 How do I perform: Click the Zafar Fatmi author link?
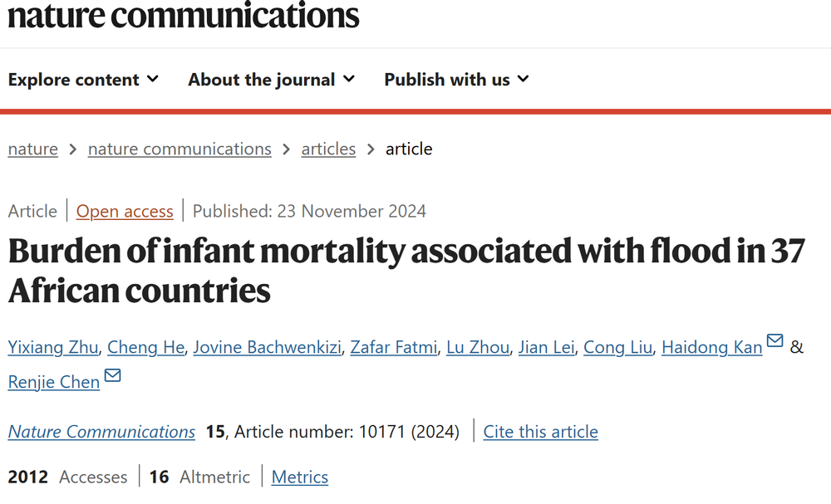tap(394, 347)
